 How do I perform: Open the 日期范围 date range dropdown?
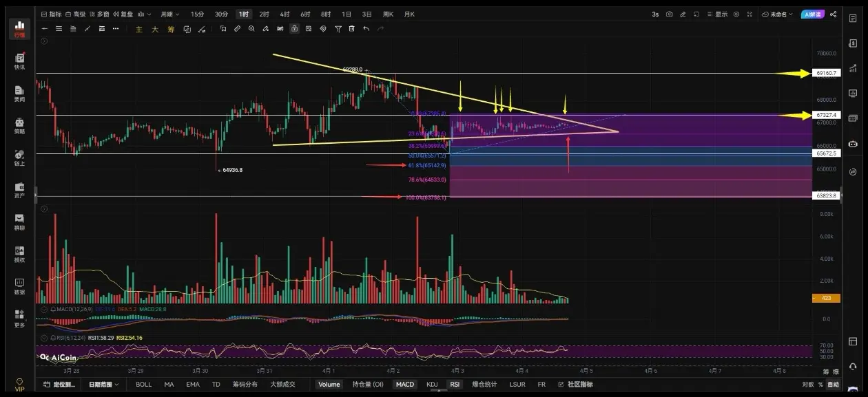click(x=104, y=384)
